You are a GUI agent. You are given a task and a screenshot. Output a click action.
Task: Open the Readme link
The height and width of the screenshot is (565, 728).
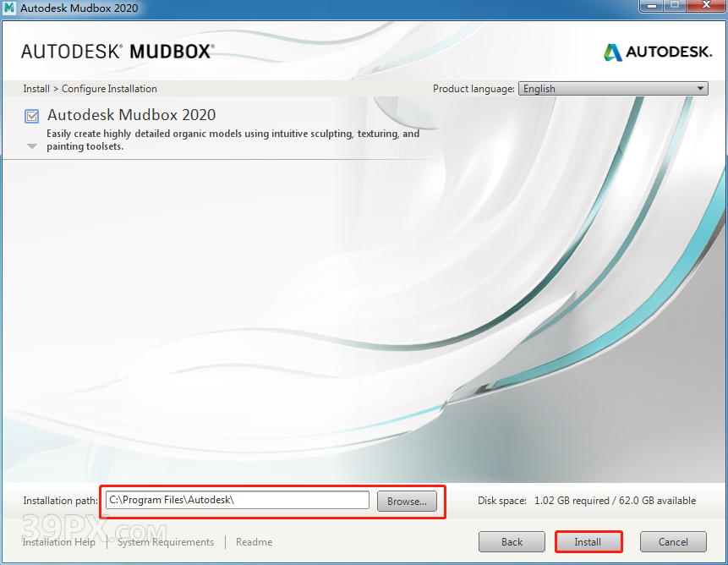click(254, 542)
